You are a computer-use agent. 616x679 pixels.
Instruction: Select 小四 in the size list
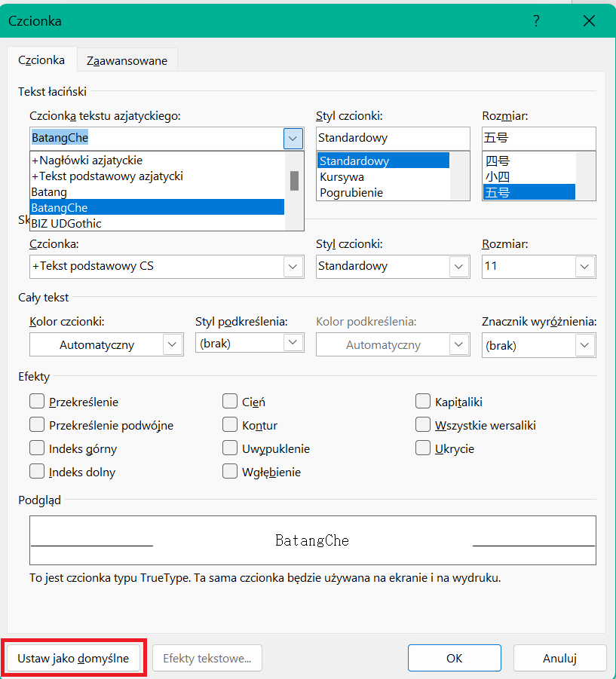pyautogui.click(x=529, y=176)
